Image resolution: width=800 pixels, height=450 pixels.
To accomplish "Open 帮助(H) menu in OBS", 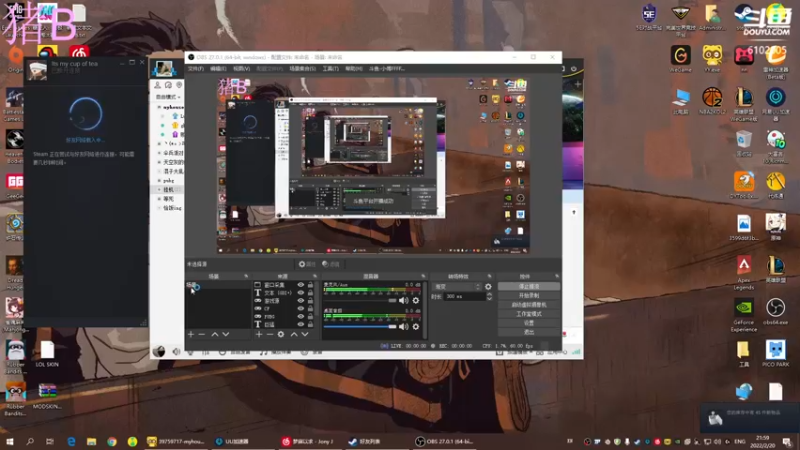I will pos(354,68).
